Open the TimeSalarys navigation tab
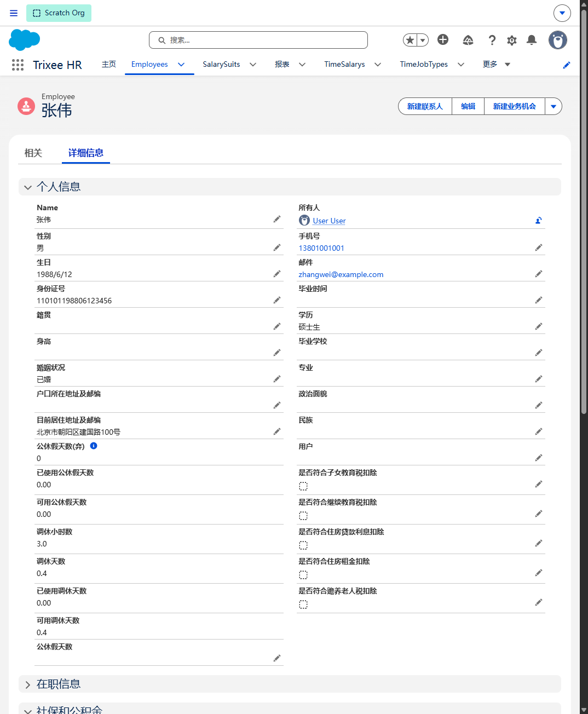The height and width of the screenshot is (714, 588). pyautogui.click(x=344, y=65)
